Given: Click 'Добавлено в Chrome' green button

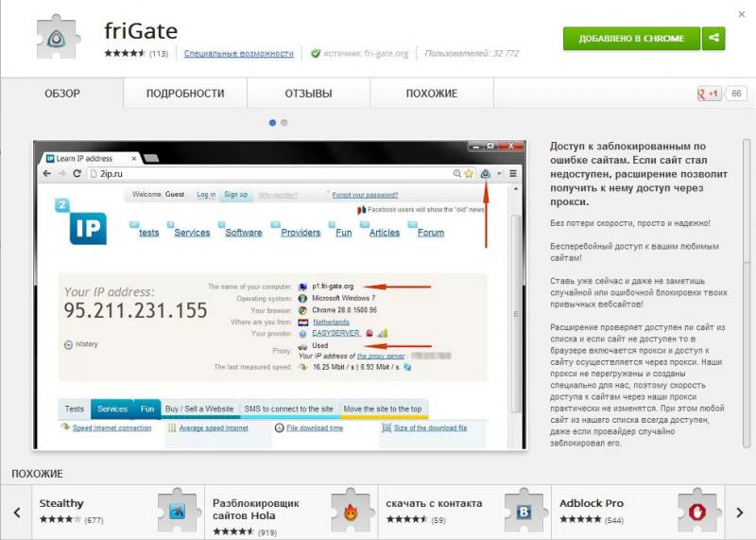Looking at the screenshot, I should click(631, 38).
